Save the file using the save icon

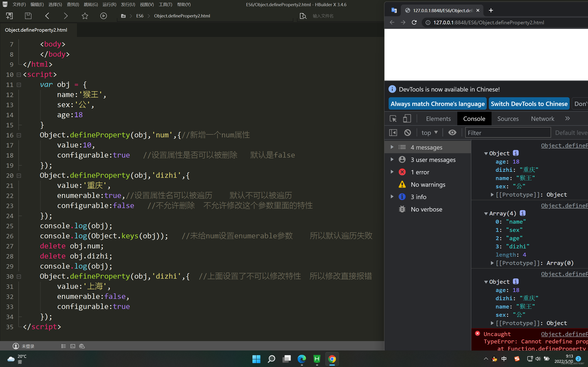[28, 16]
